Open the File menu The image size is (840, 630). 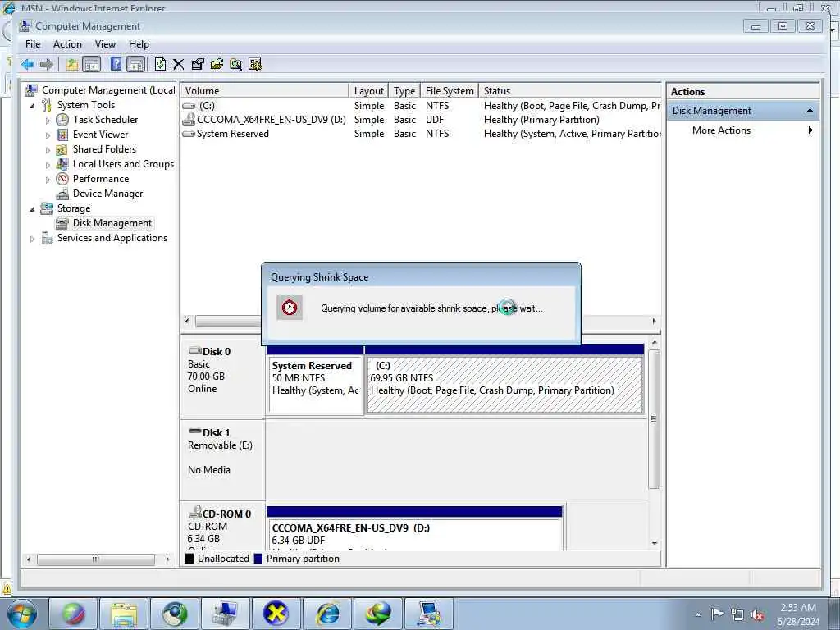(x=33, y=44)
